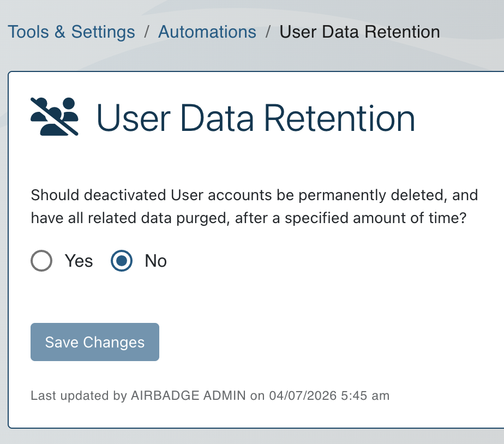Click the User Data Retention breadcrumb text
The image size is (504, 444).
pos(359,32)
